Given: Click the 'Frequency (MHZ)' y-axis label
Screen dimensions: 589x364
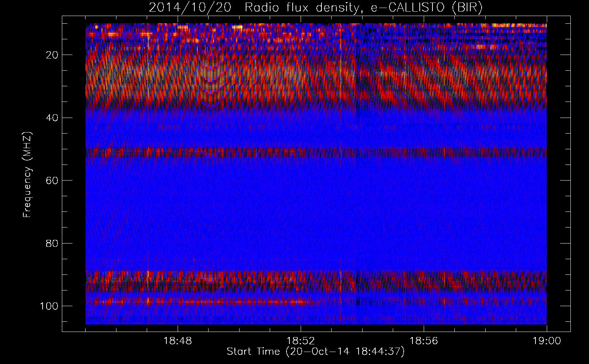Looking at the screenshot, I should [x=27, y=175].
